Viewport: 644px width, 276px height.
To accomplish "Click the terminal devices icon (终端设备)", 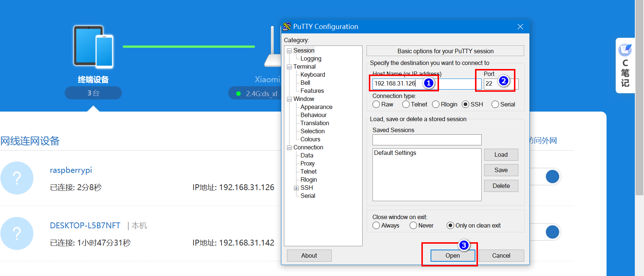I will (x=93, y=47).
